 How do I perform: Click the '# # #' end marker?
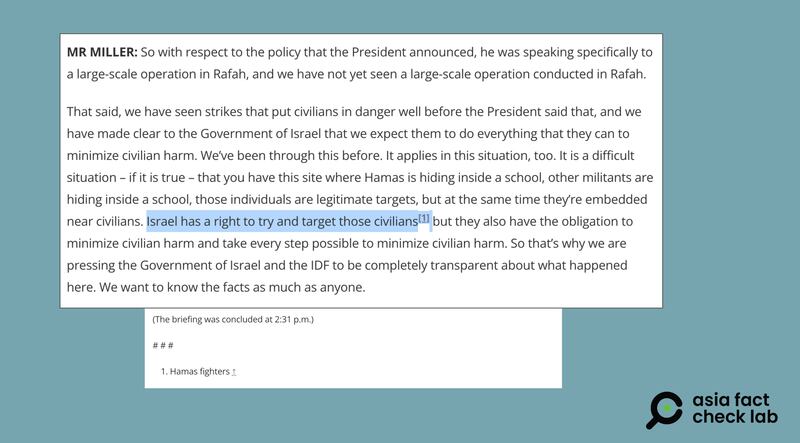coord(163,345)
